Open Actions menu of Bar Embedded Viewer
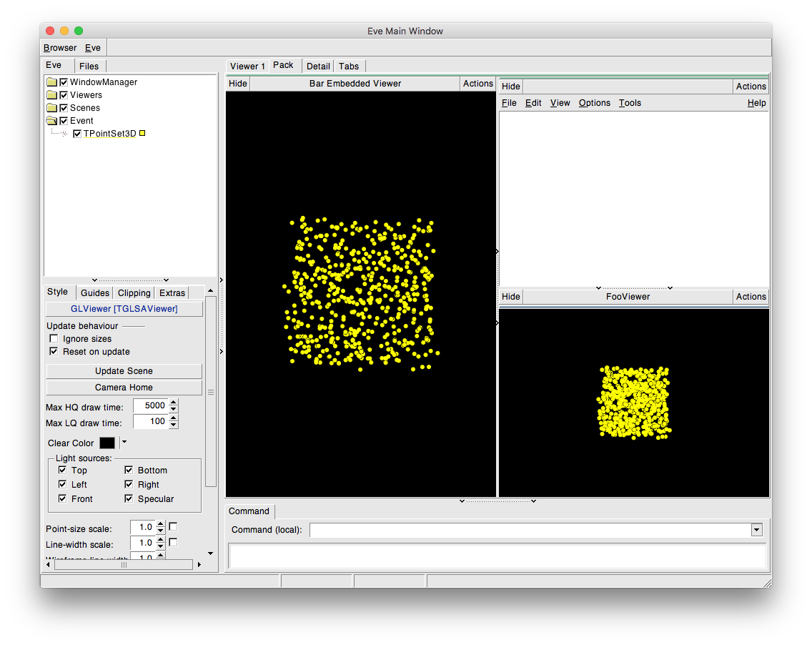 (x=477, y=84)
